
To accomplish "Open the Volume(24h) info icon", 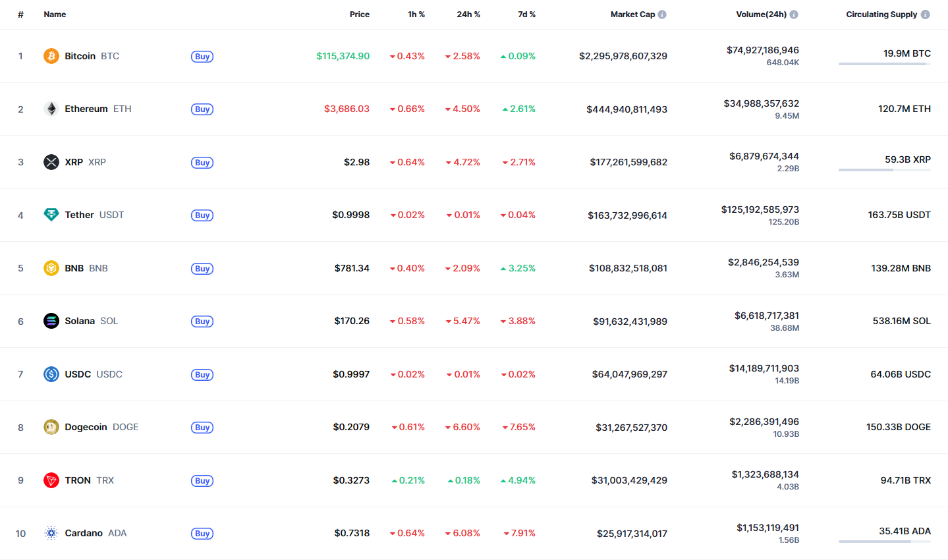I will click(x=794, y=14).
